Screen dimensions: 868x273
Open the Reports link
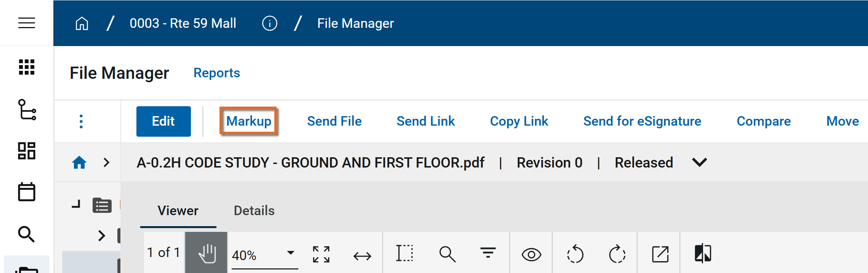217,73
